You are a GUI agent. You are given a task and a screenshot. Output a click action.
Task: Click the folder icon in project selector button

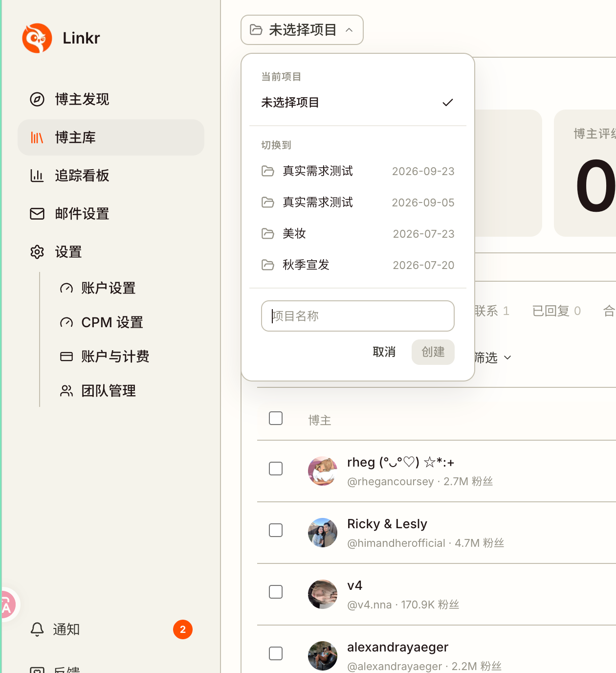(256, 30)
